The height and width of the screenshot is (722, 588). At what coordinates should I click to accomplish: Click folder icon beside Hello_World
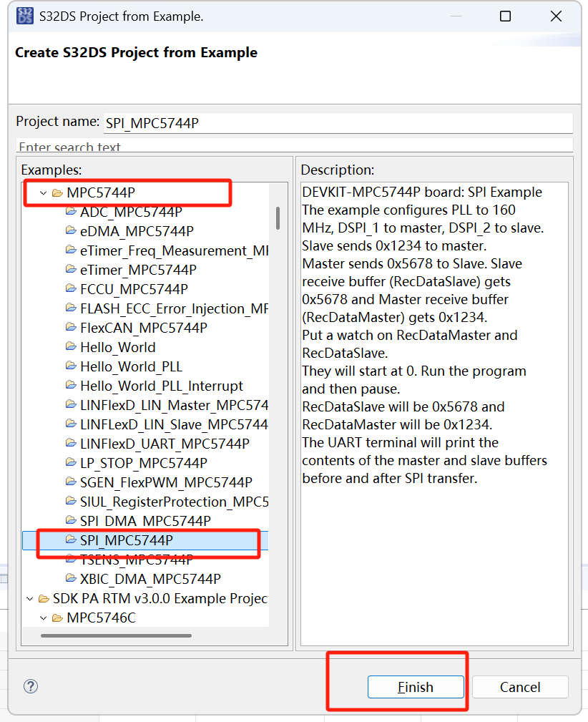pos(71,347)
